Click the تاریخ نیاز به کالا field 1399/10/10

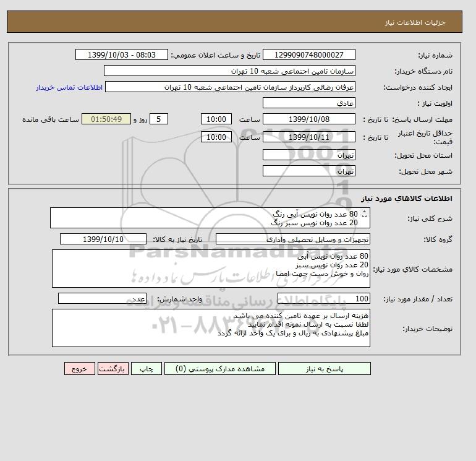click(103, 239)
